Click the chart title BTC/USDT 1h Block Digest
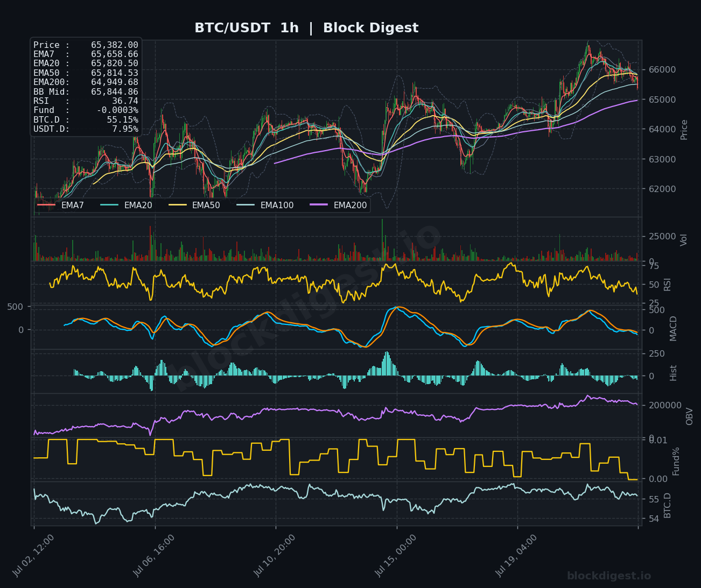 306,28
